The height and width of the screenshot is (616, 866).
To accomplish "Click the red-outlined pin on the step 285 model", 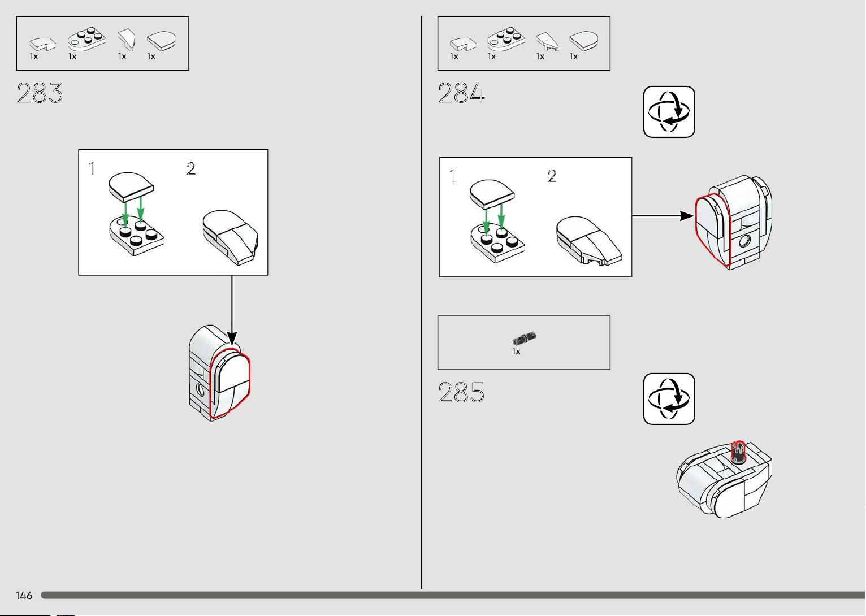I will [x=738, y=452].
